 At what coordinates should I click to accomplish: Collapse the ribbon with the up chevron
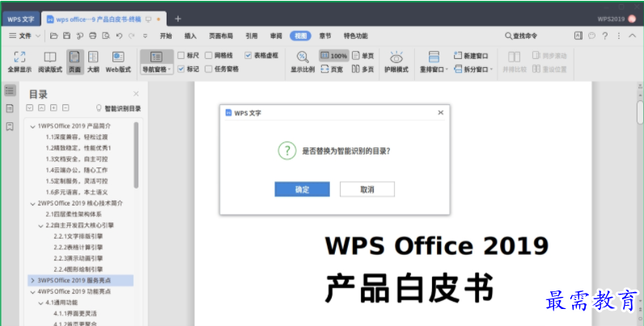pyautogui.click(x=633, y=36)
